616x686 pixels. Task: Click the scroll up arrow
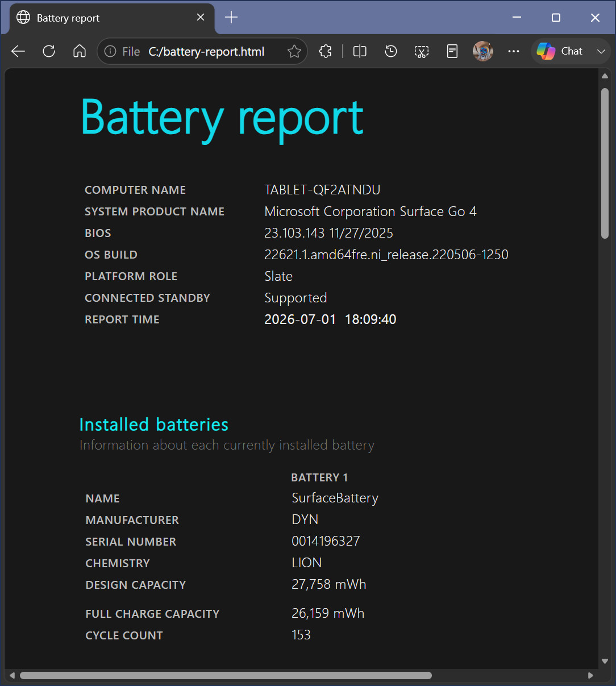(605, 76)
